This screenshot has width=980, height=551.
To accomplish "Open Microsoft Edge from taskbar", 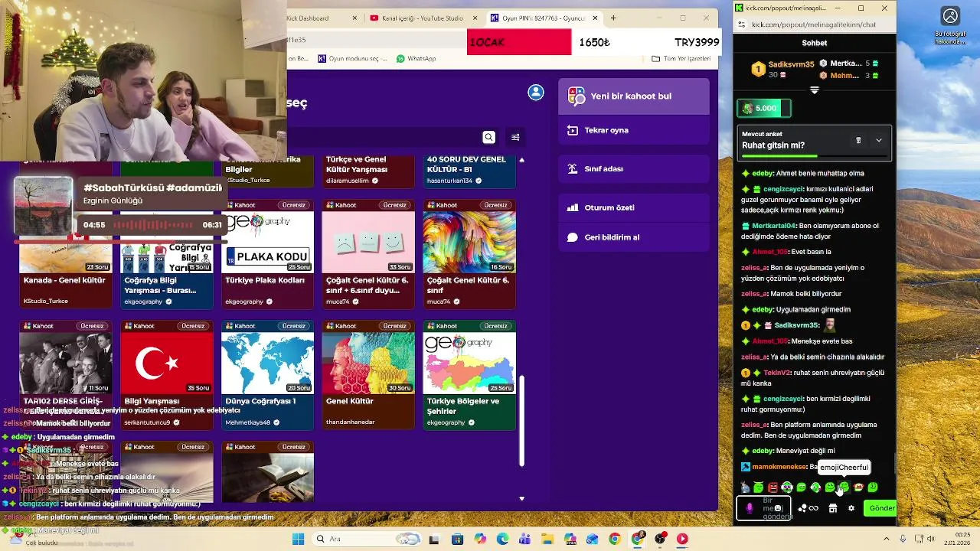I will [x=502, y=539].
